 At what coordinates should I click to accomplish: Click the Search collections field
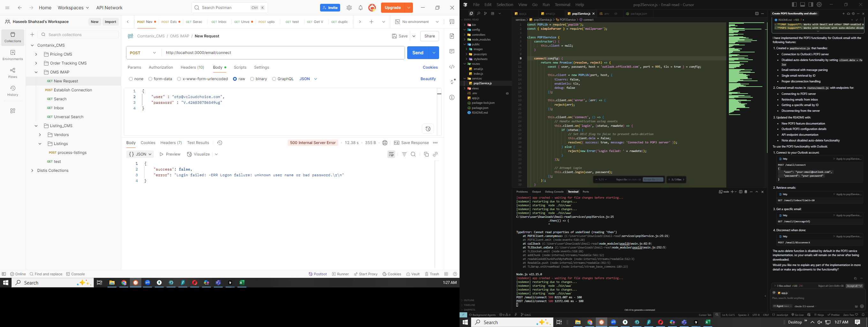[x=78, y=35]
